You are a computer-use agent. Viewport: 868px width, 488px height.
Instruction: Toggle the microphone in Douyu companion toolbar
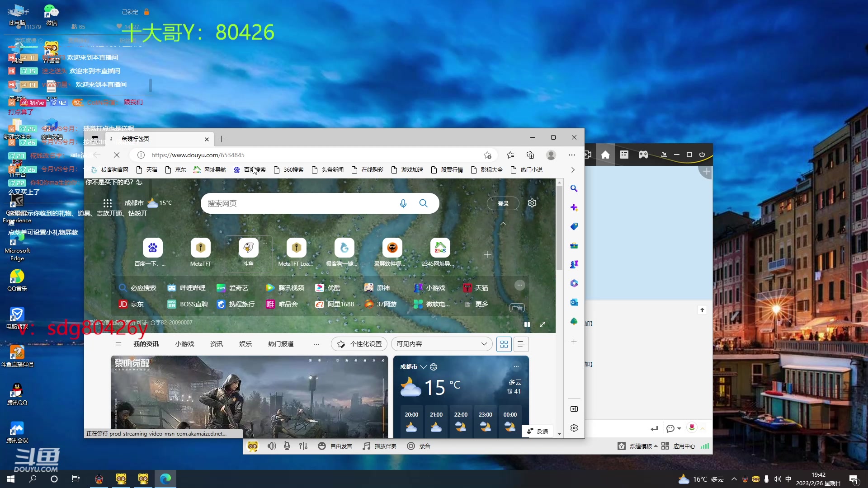[287, 446]
